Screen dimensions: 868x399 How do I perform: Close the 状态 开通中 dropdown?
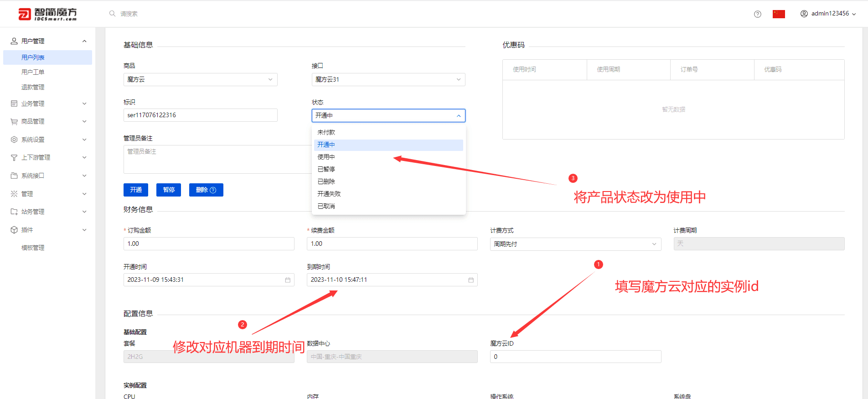(388, 115)
